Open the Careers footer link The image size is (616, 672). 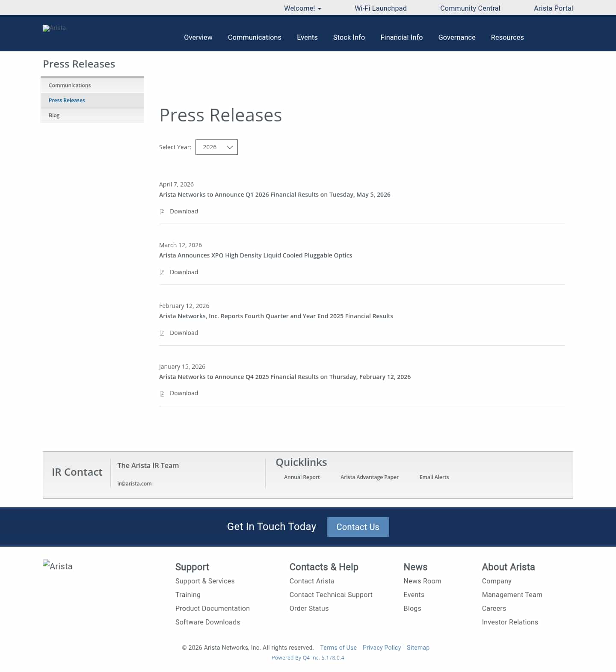[x=494, y=608]
